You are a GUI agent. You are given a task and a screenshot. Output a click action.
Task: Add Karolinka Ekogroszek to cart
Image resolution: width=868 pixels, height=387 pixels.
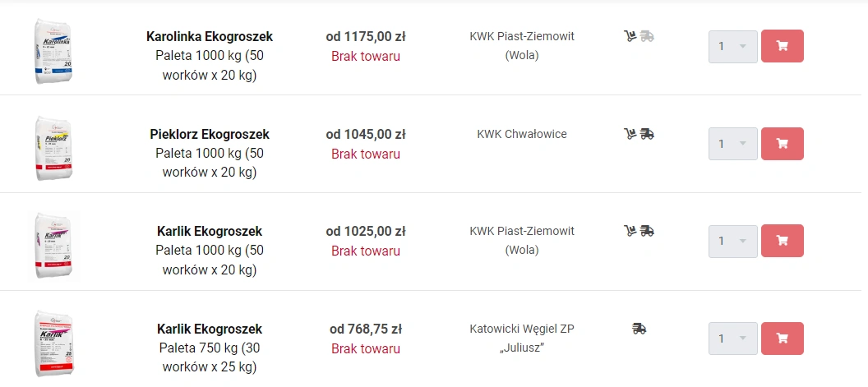(782, 46)
